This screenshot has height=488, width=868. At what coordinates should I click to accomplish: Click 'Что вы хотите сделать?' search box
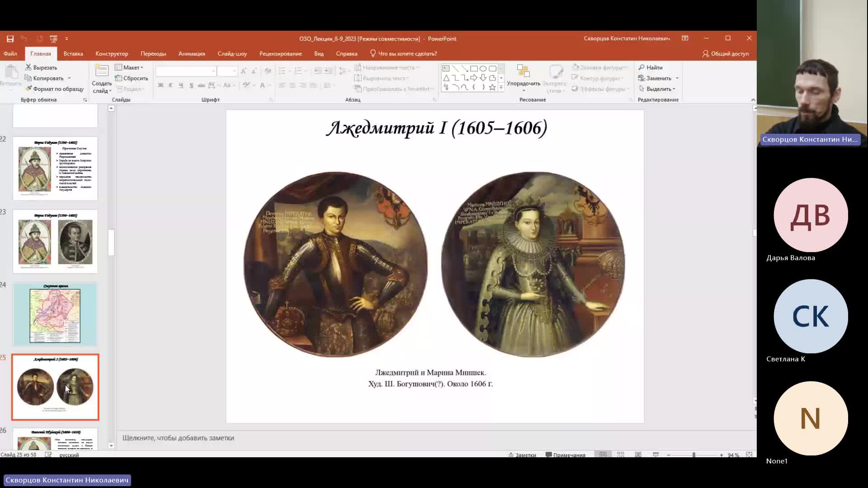pos(403,54)
